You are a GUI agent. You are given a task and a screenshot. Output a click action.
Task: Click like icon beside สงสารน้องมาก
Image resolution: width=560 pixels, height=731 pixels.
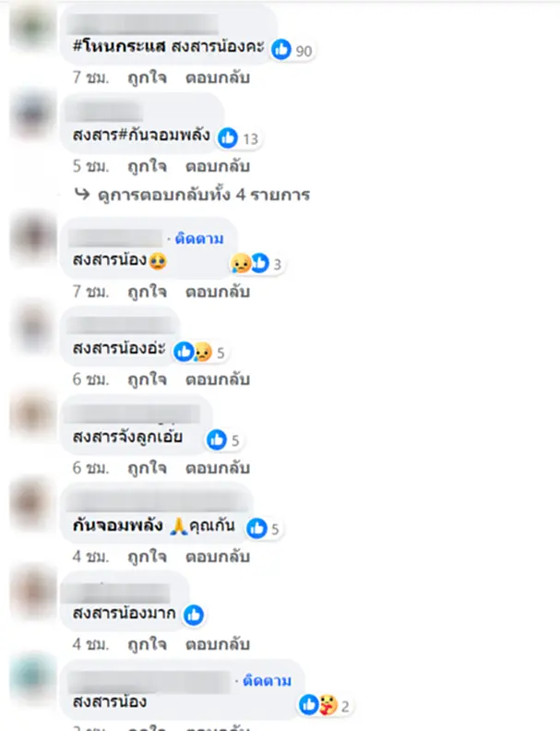(x=194, y=616)
